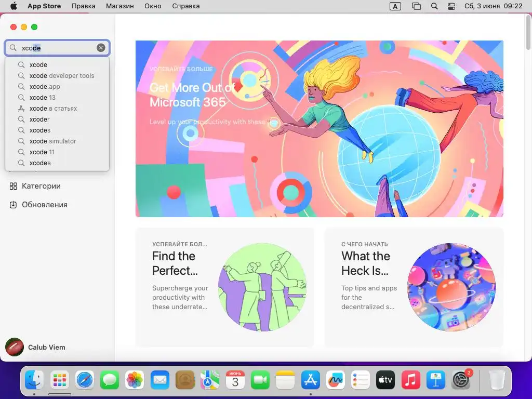The width and height of the screenshot is (532, 399).
Task: Open the Правка menu
Action: [84, 6]
